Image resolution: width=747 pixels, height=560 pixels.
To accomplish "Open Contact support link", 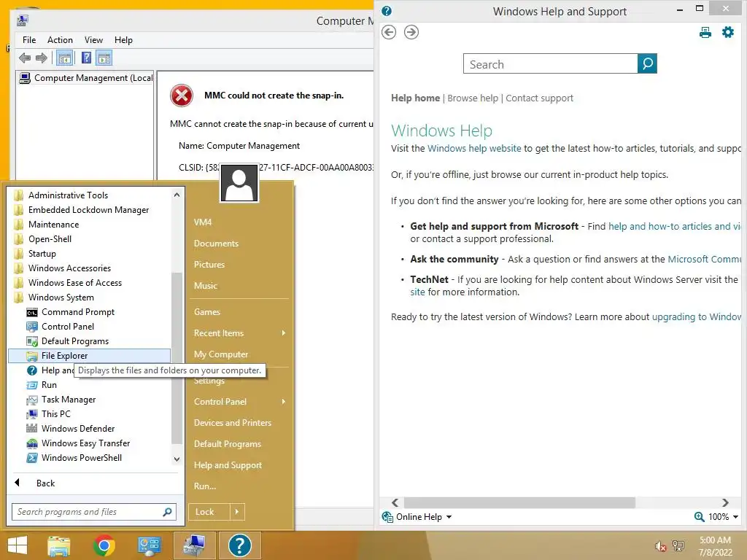I will (539, 98).
